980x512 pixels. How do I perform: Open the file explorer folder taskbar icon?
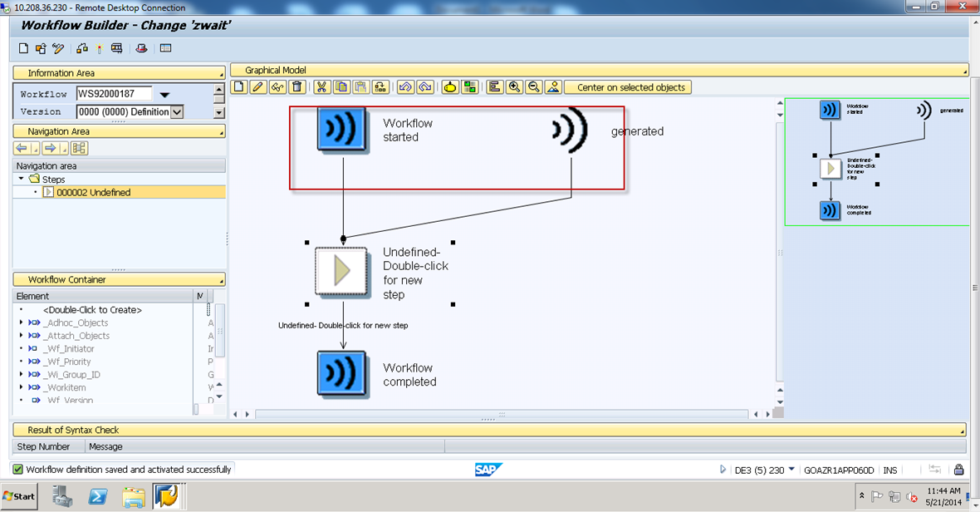(133, 496)
